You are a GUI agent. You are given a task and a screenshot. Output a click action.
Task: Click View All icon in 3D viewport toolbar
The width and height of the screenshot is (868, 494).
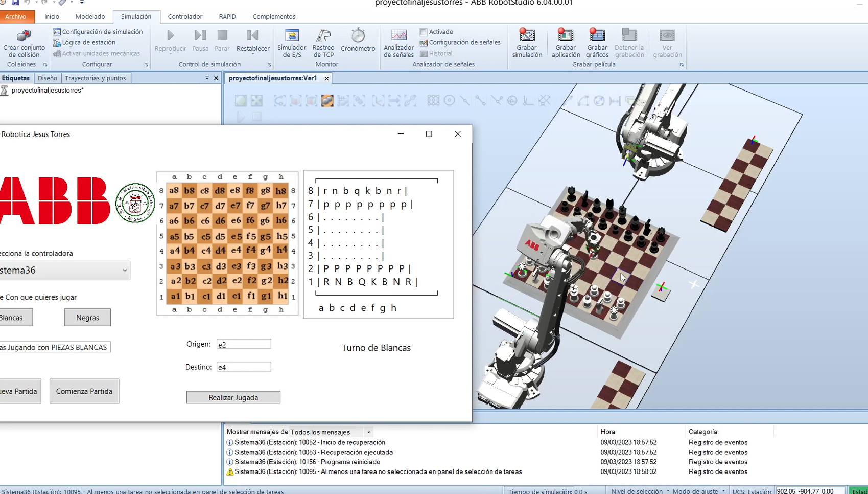pos(241,101)
